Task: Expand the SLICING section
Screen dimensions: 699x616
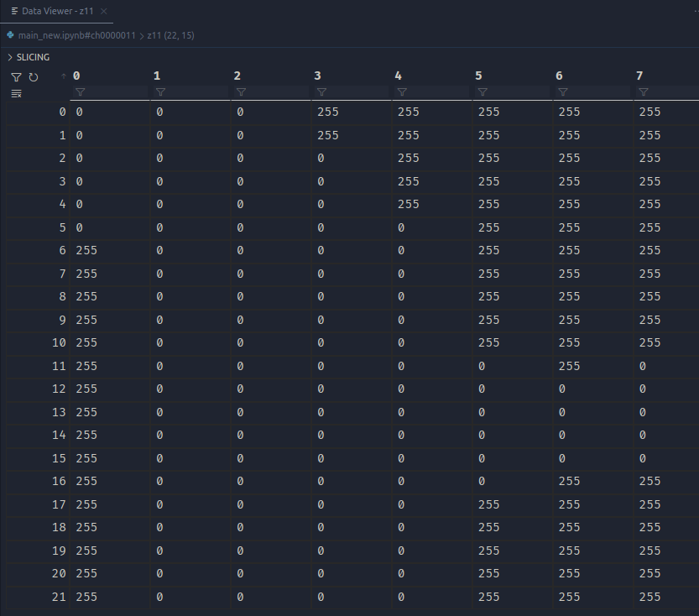Action: (x=29, y=57)
